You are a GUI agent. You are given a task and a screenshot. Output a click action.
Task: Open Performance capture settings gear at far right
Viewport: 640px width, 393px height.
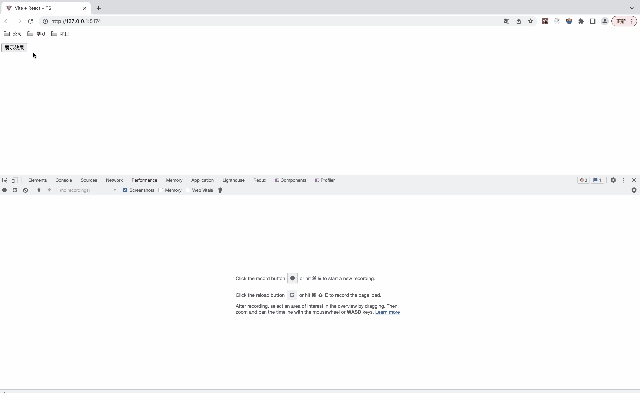click(634, 190)
